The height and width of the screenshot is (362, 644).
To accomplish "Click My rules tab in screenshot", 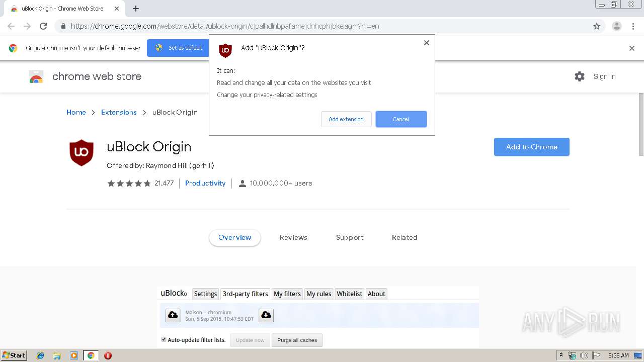I will (319, 294).
